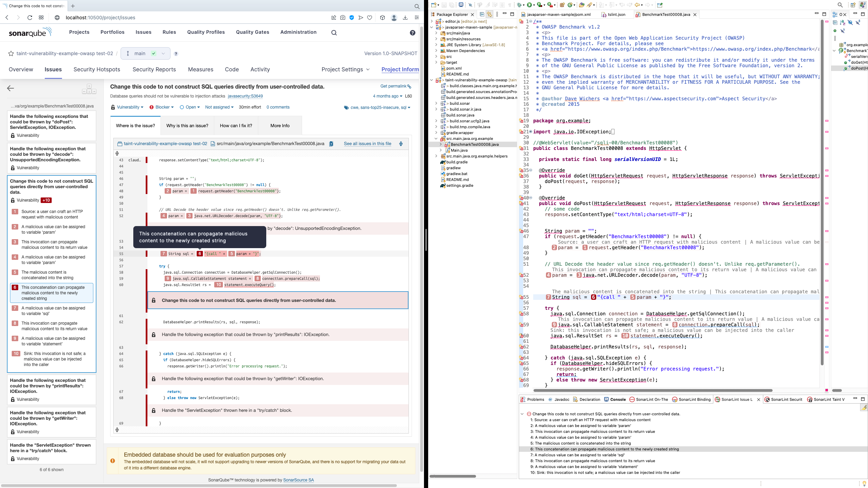Open Project Settings dropdown
This screenshot has height=488, width=868.
[x=345, y=70]
